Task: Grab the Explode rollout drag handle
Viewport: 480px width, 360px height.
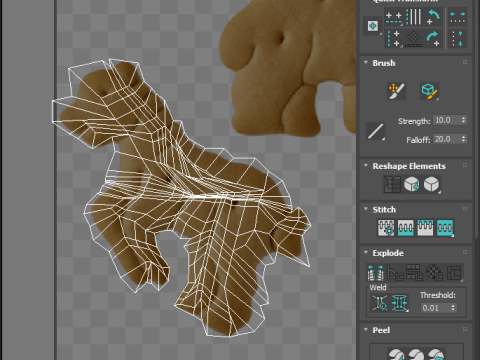Action: (x=465, y=252)
